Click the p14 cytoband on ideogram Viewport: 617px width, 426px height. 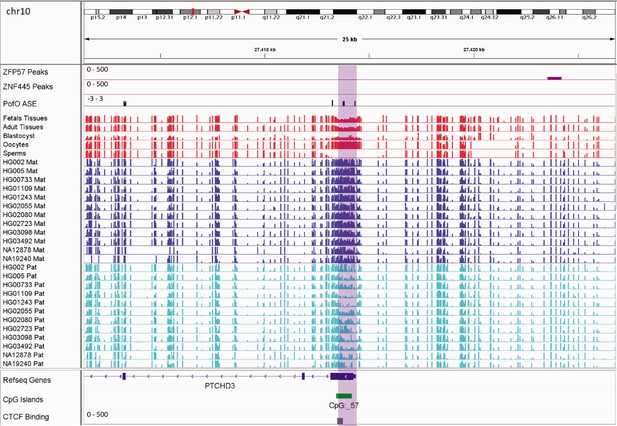pos(121,12)
